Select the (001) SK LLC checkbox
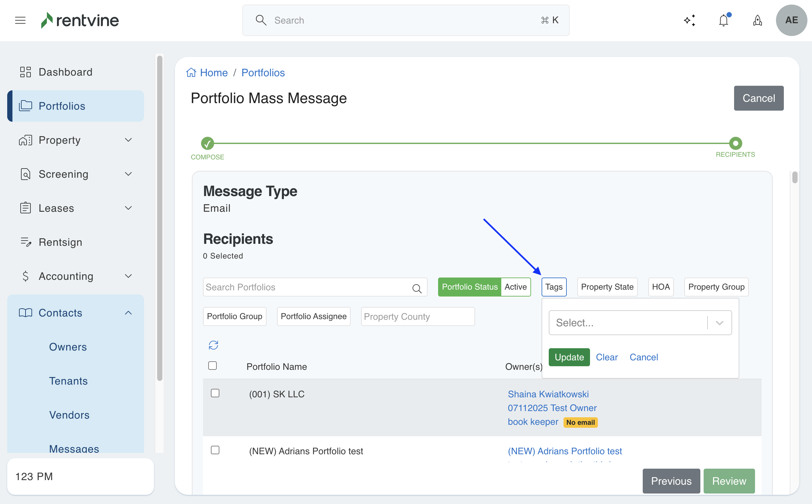812x504 pixels. pyautogui.click(x=215, y=393)
